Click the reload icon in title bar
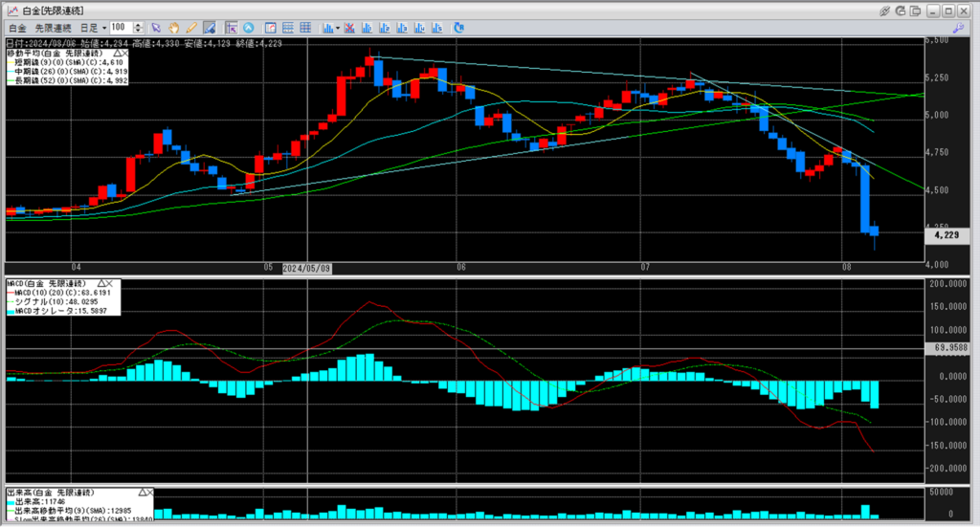This screenshot has width=980, height=527. (x=900, y=10)
